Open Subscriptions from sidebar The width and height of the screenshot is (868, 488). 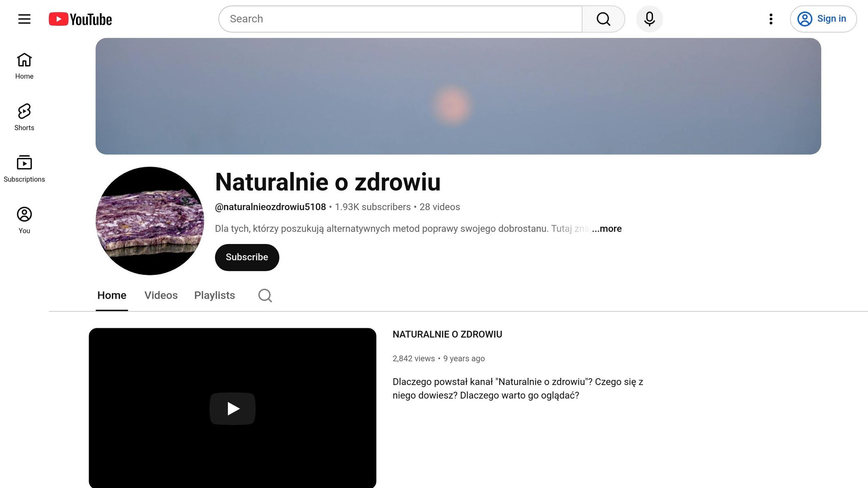tap(24, 169)
